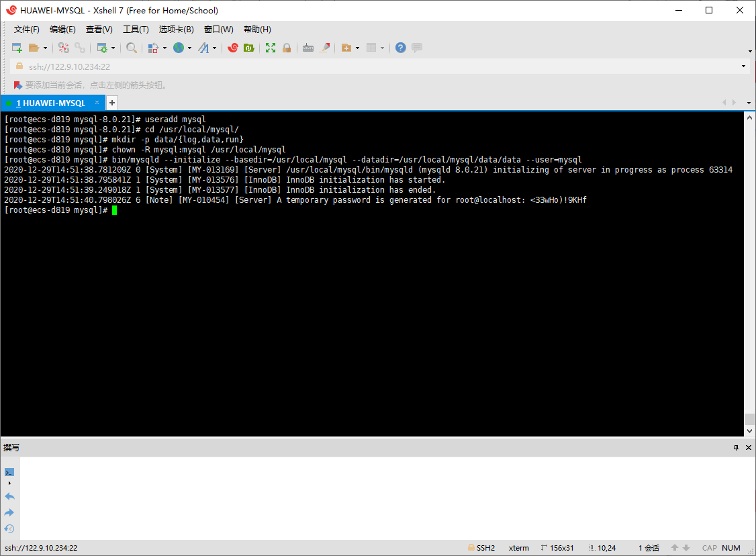
Task: Click the SSH2 status bar entry
Action: click(x=481, y=548)
